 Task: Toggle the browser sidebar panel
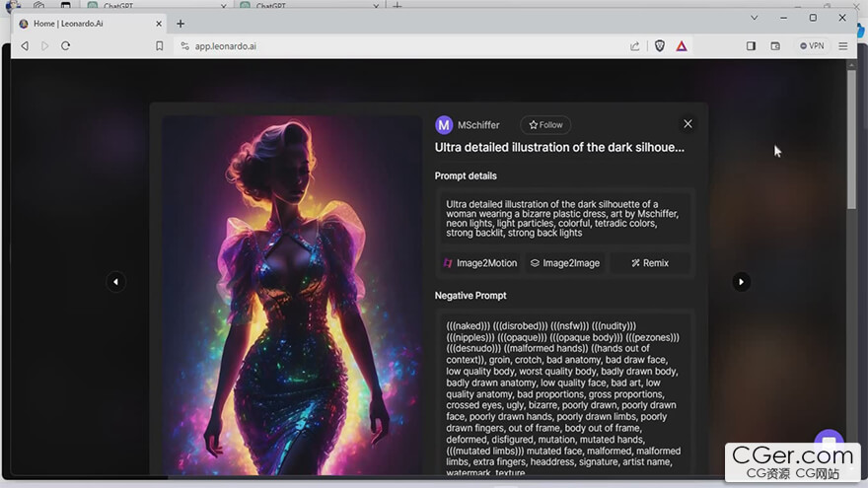751,46
